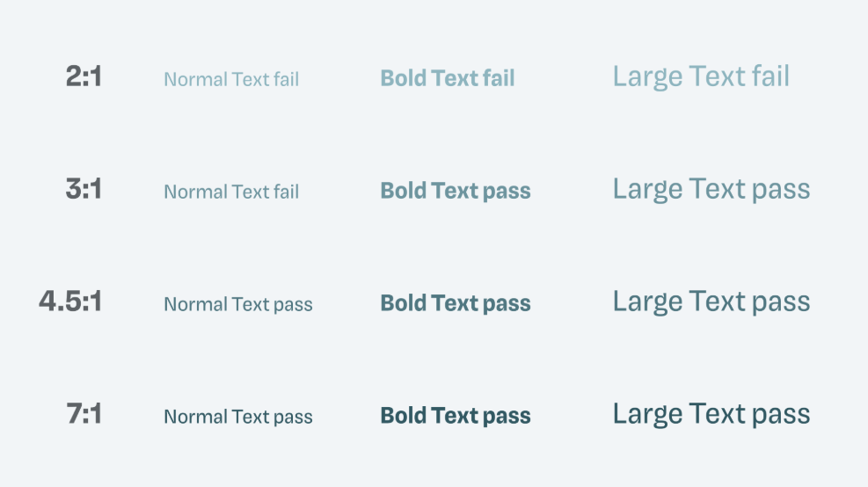
Task: Select 'Bold Text pass' in 3:1 row
Action: 455,191
